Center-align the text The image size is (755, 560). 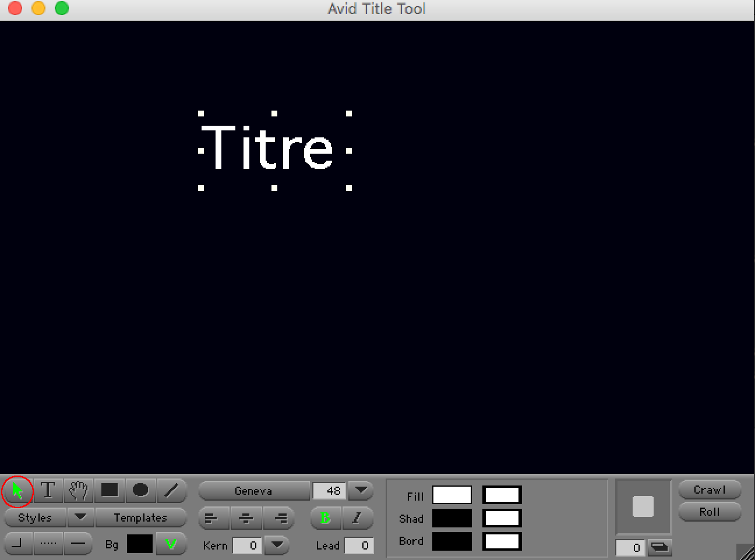(246, 518)
